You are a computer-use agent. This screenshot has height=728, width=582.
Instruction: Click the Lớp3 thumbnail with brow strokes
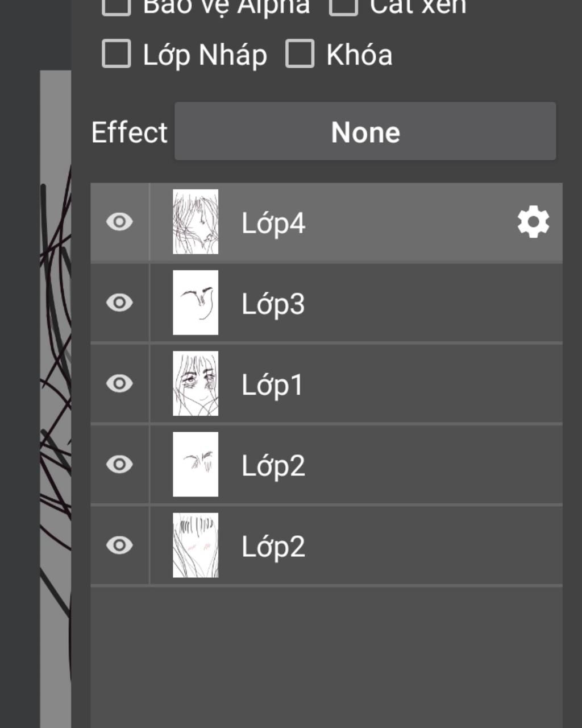(x=196, y=303)
